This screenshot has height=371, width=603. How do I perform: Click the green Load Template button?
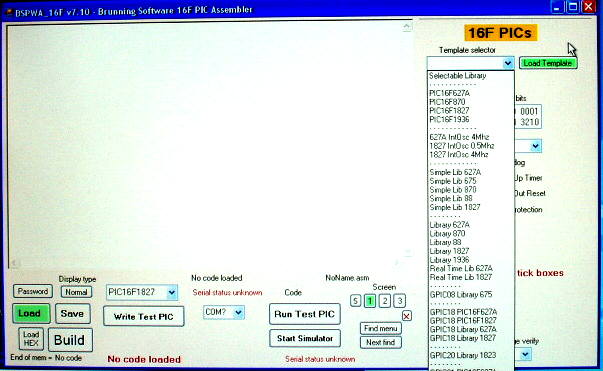[548, 63]
